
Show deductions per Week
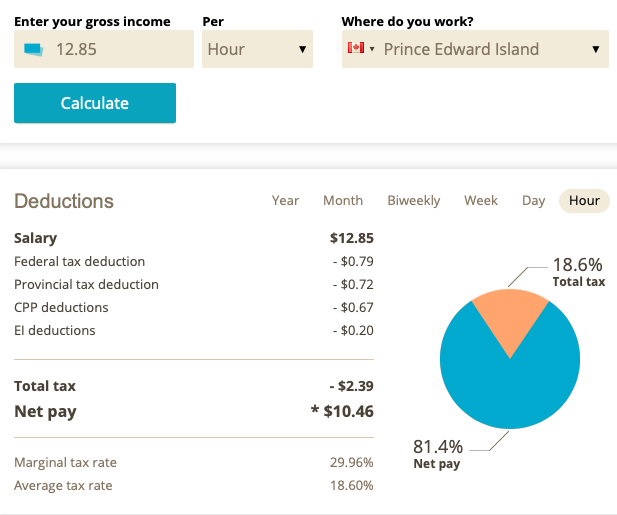point(480,200)
